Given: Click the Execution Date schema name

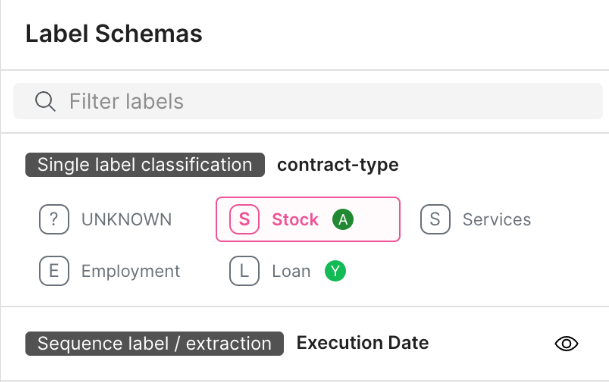Looking at the screenshot, I should [x=362, y=343].
